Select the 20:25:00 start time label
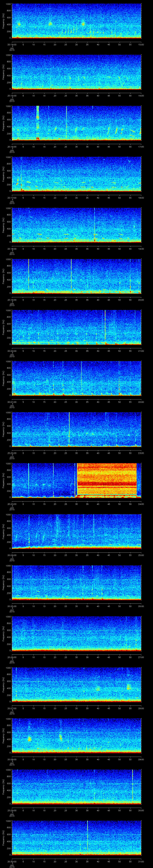Screen dimensions: 153x868 pos(12,606)
